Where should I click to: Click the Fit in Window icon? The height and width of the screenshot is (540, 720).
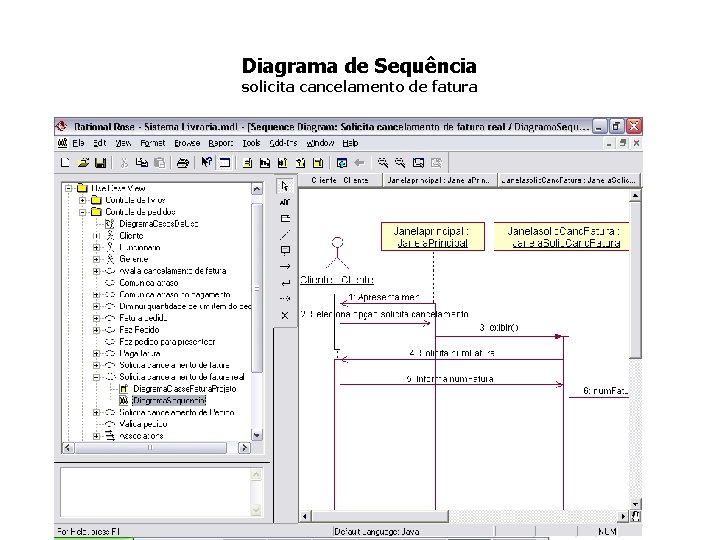click(418, 162)
